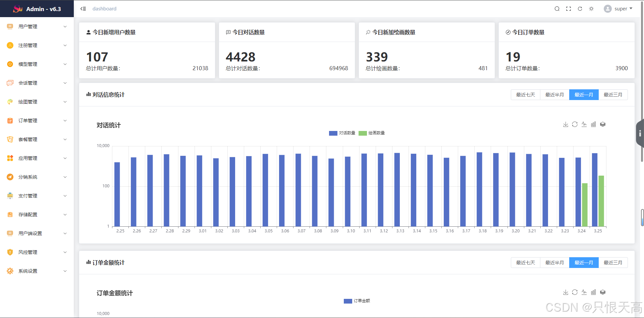The height and width of the screenshot is (318, 644).
Task: Switch 对话统计 chart to line view
Action: point(584,124)
